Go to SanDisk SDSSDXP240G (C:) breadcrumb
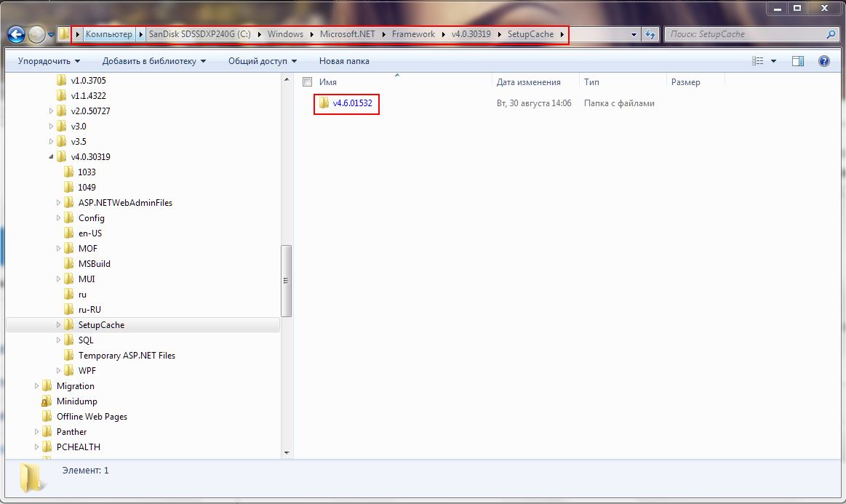Screen dimensions: 846x504 click(x=199, y=34)
